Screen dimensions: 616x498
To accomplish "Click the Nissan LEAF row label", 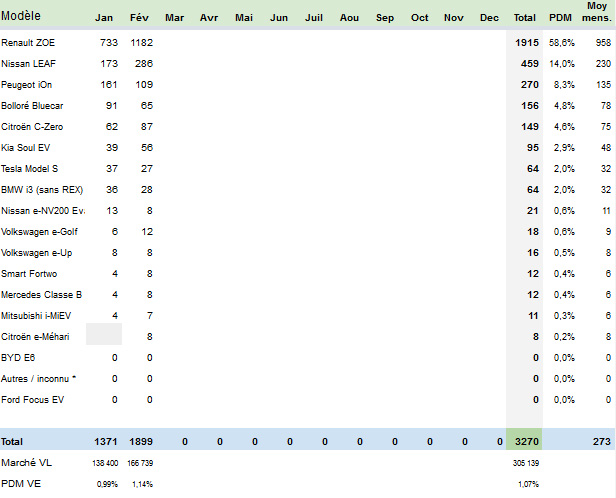I will 28,64.
